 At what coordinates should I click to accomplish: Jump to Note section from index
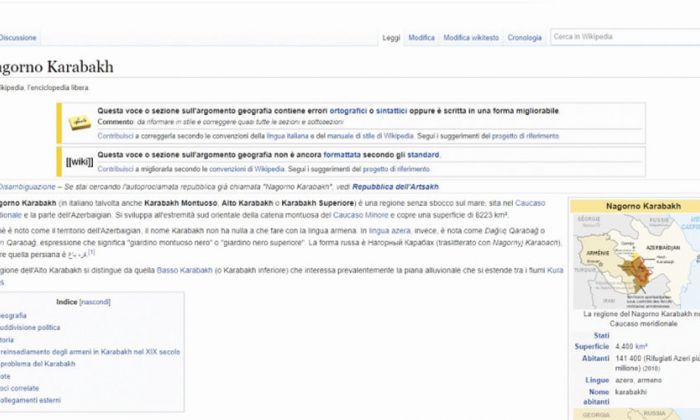point(5,376)
